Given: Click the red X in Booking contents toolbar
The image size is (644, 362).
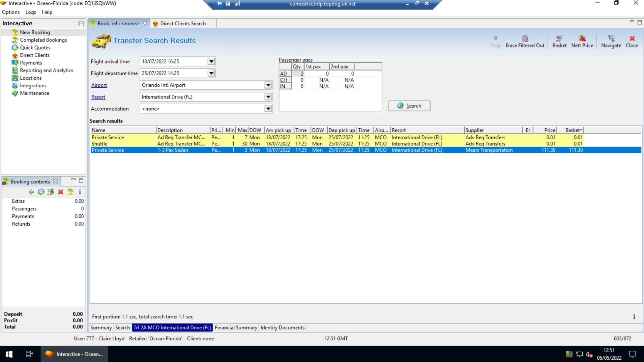Looking at the screenshot, I should (x=61, y=192).
